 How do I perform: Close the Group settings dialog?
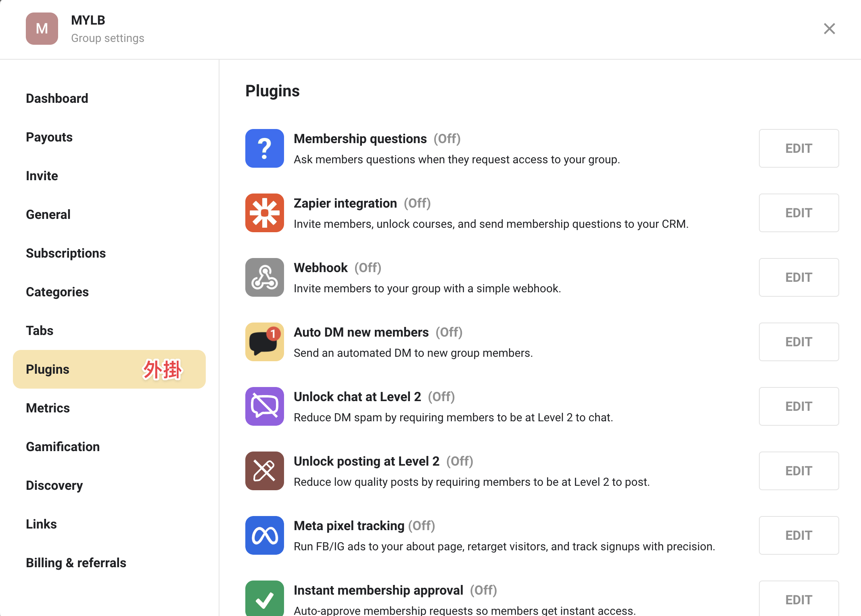pyautogui.click(x=830, y=29)
